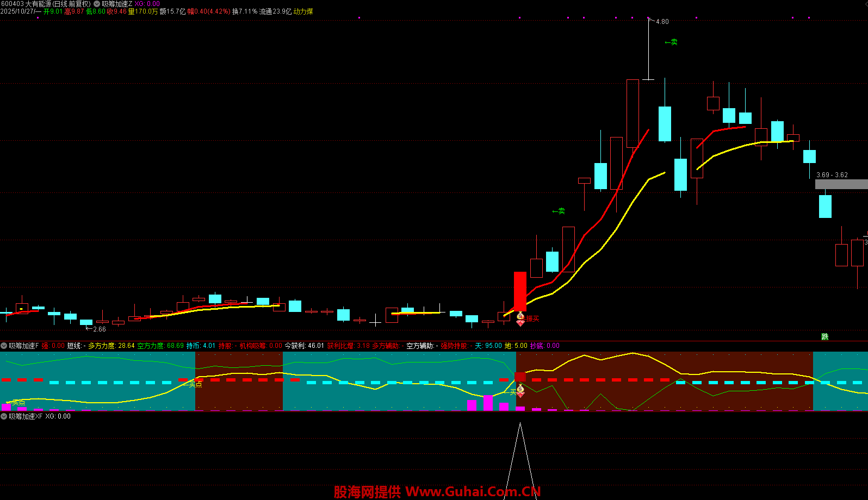This screenshot has height=500, width=868.
Task: Click the 买点 marker at the brown zone start
Action: tap(195, 384)
